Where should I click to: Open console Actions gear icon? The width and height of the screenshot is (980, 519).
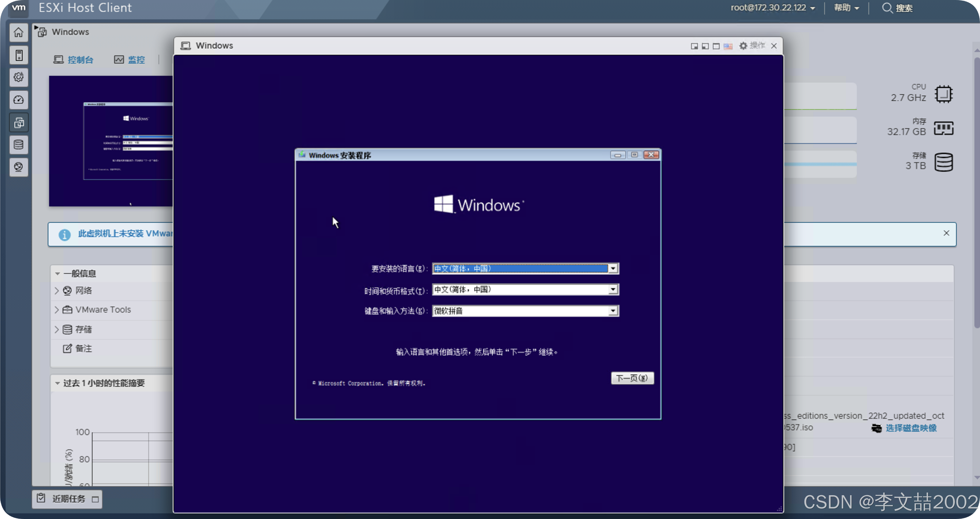tap(743, 46)
